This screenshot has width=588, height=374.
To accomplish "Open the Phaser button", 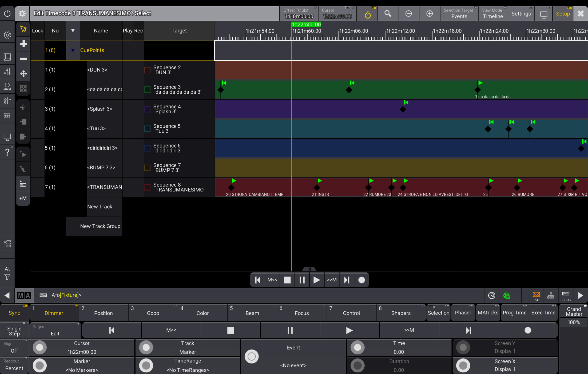I will point(463,313).
